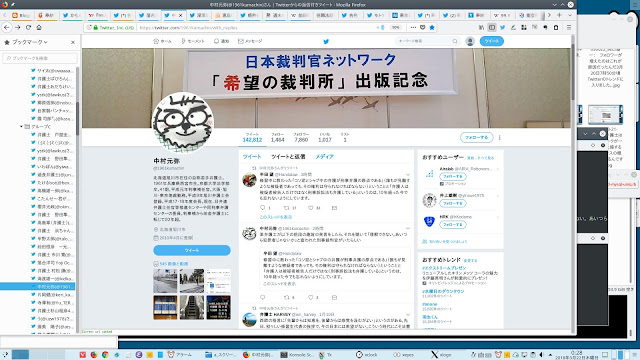Open the Firefox entry in the taskbar
640x360 pixels.
coord(259,355)
